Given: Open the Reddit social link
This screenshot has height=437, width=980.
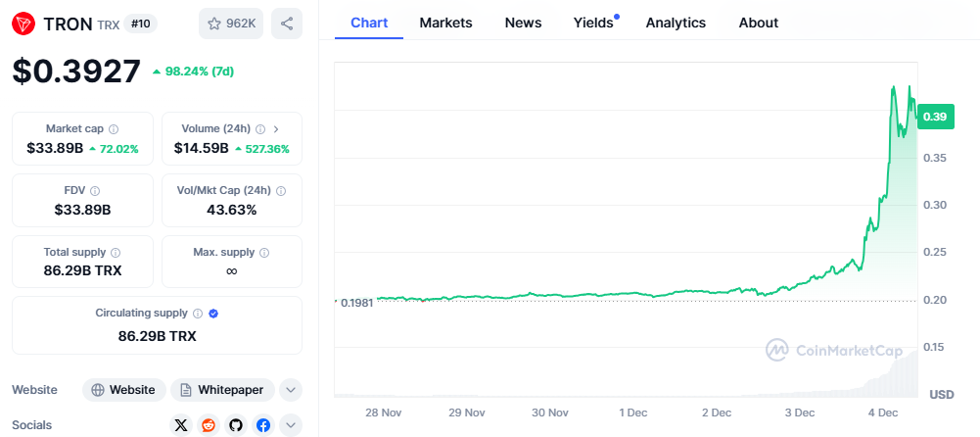Looking at the screenshot, I should coord(208,425).
